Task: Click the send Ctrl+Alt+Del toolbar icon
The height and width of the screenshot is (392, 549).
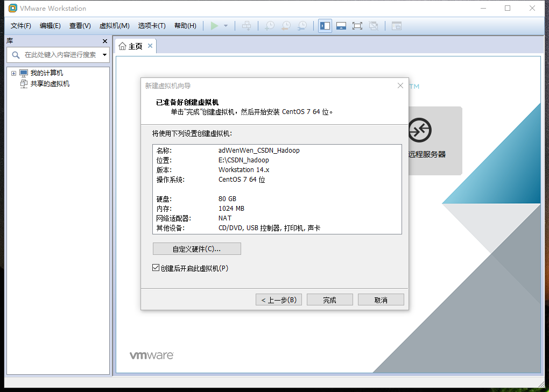Action: pos(247,26)
